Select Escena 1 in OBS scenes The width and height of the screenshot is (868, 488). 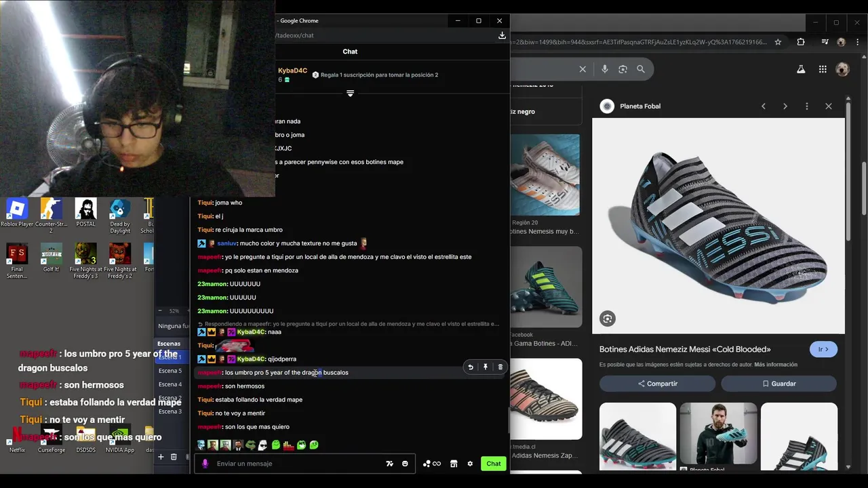pyautogui.click(x=170, y=357)
